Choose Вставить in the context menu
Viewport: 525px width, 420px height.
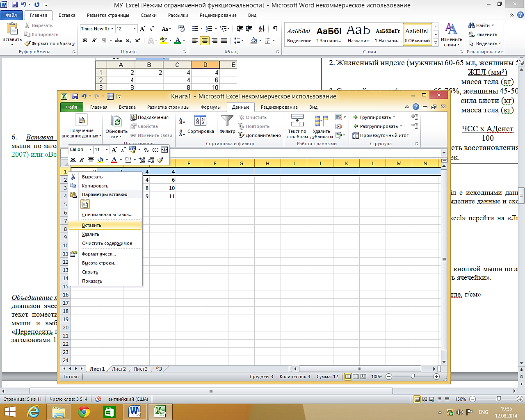point(105,225)
